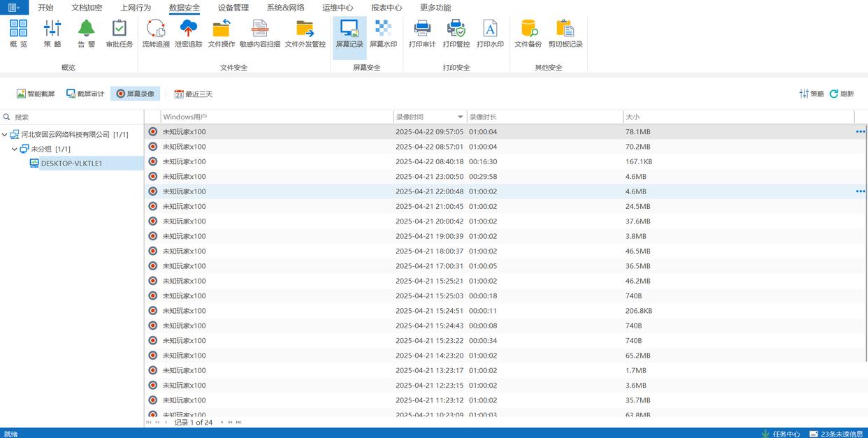
Task: Open the 审批任务 icon
Action: click(x=120, y=33)
